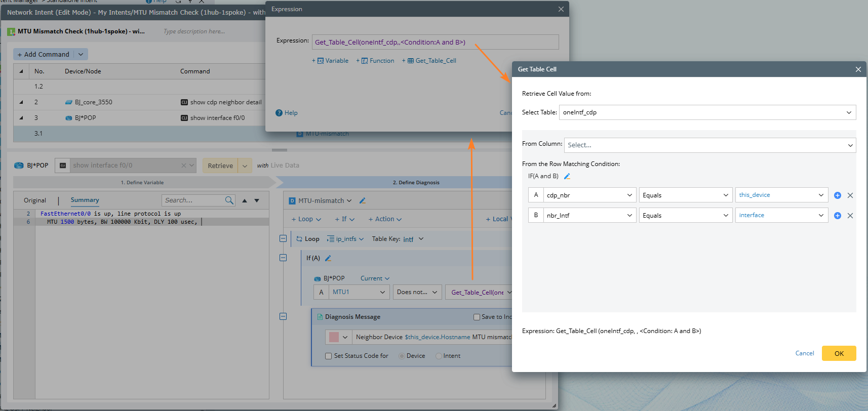The height and width of the screenshot is (411, 868).
Task: Click the Diagnosis Message document icon
Action: (x=320, y=317)
